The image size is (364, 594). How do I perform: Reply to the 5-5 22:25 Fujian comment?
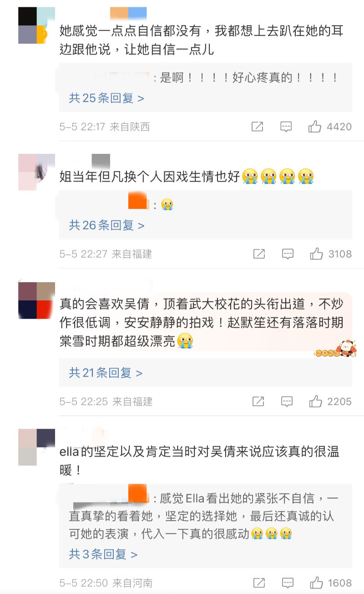point(287,401)
